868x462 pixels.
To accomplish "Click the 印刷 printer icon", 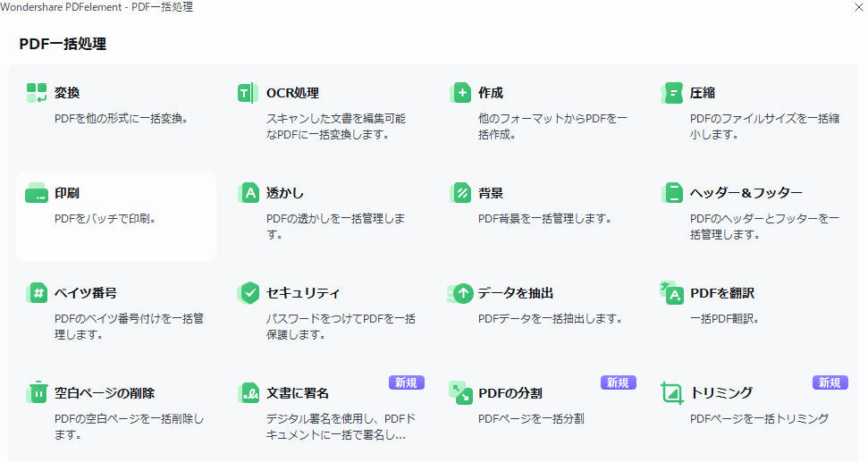I will tap(37, 193).
